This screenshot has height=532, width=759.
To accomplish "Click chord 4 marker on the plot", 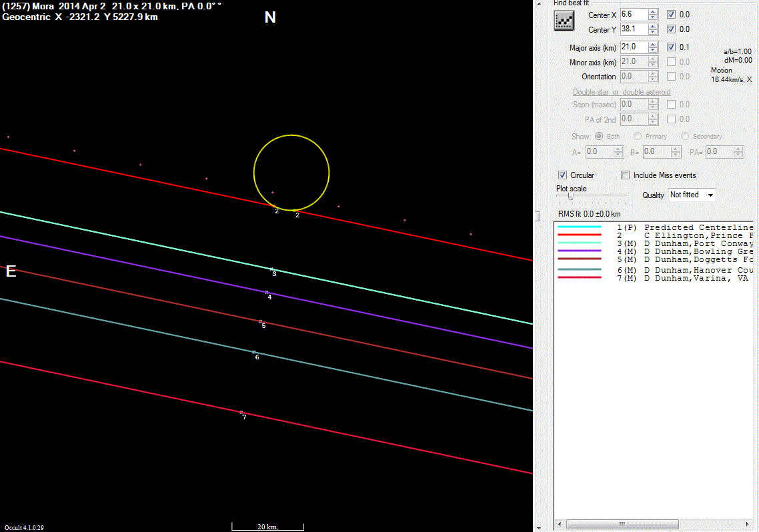I will (267, 293).
